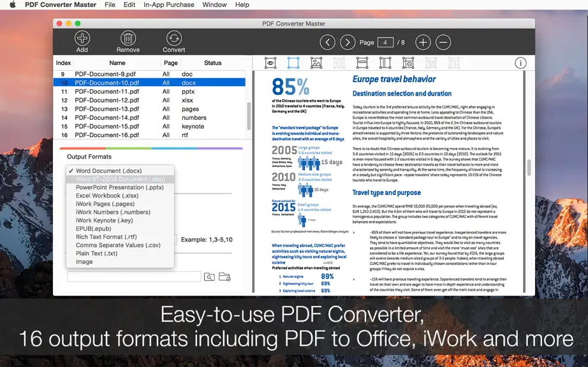
Task: Choose Excel Workbook (.xlsx) option
Action: [x=120, y=196]
